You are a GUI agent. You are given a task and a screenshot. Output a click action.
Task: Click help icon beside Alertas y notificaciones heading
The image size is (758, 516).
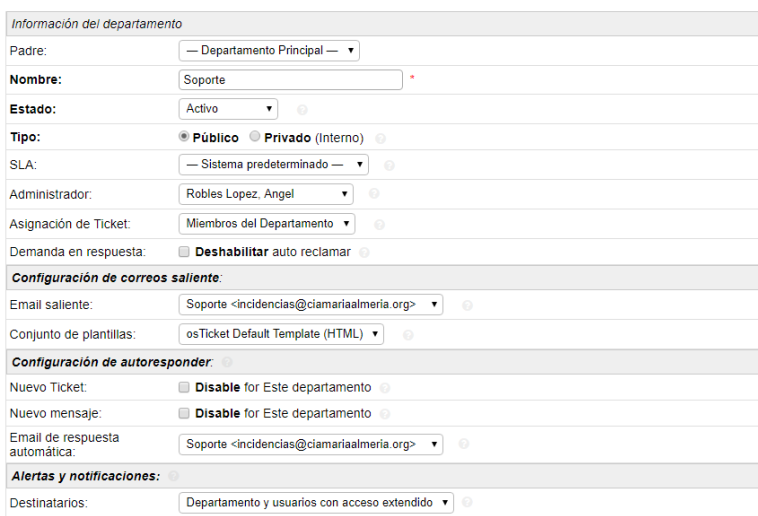(174, 476)
